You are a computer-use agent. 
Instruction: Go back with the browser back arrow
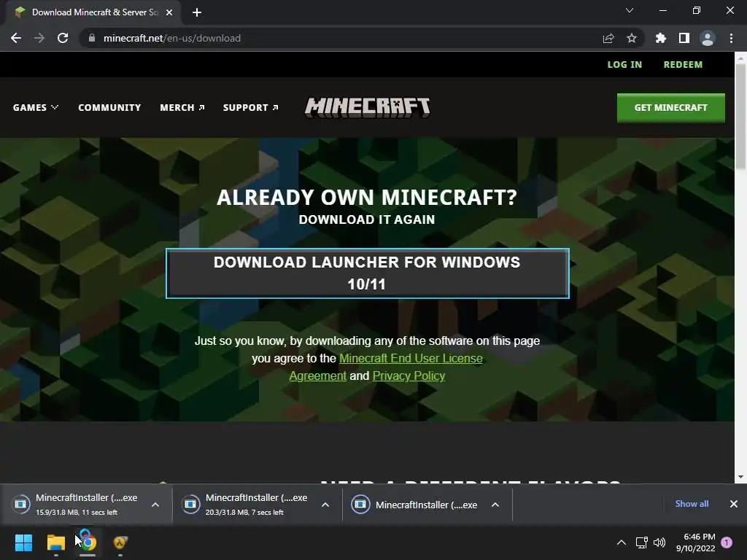16,38
